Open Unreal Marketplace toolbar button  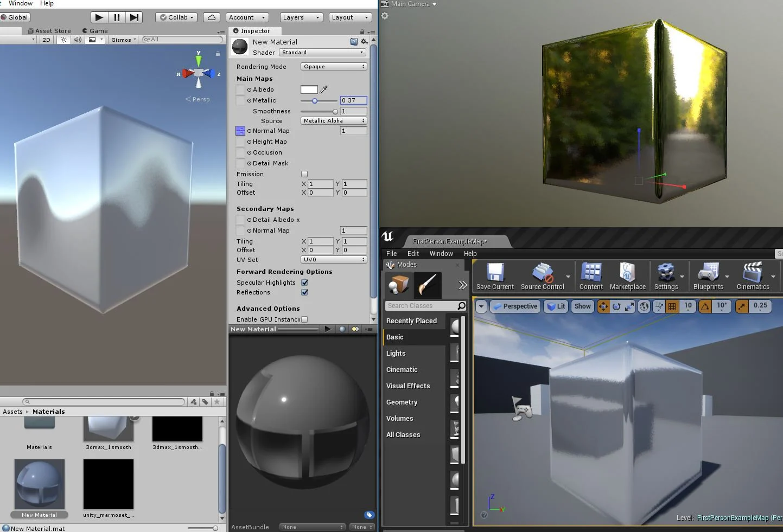tap(628, 276)
